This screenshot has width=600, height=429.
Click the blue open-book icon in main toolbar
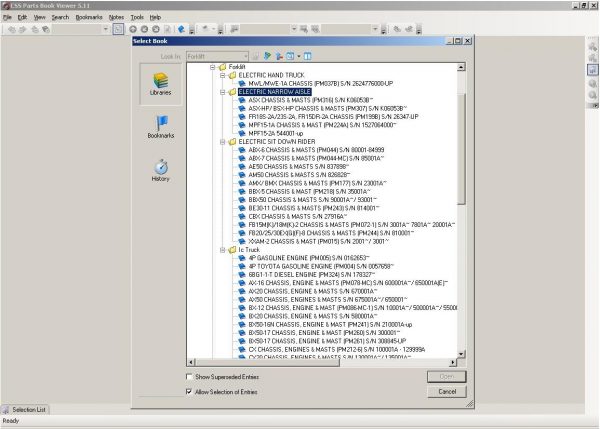(181, 29)
